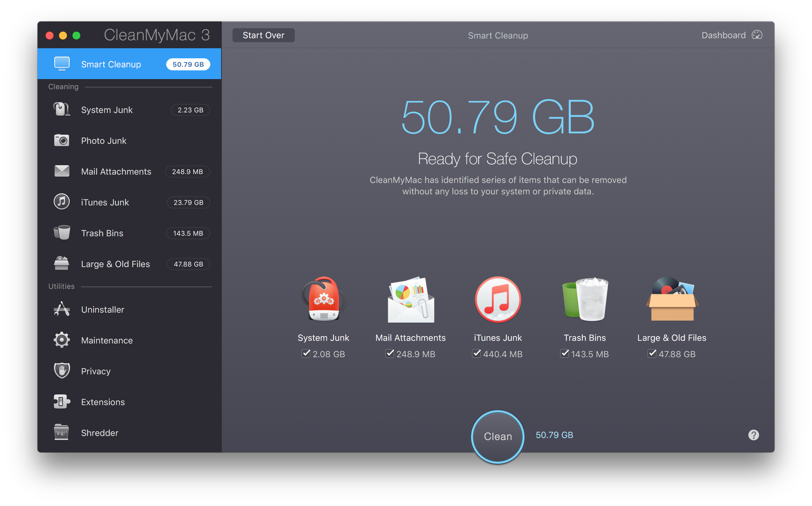
Task: Click the 143.5 MB sidebar Trash badge
Action: [x=188, y=233]
